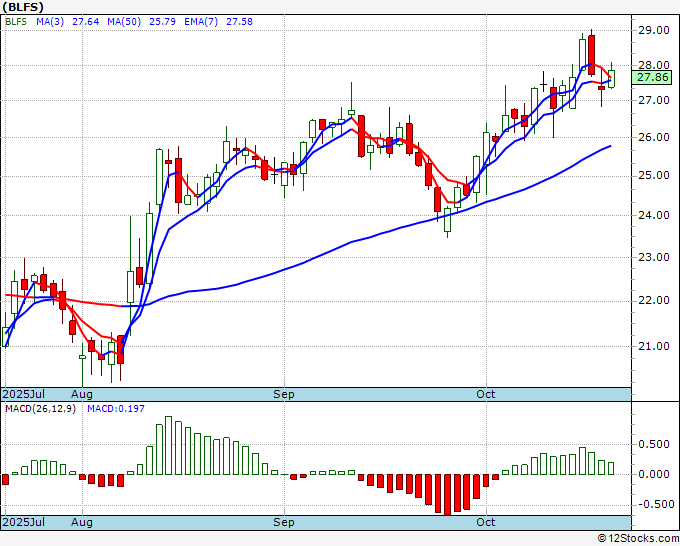Click the 2025Jul label on price chart axis
Image resolution: width=680 pixels, height=546 pixels.
tap(24, 394)
